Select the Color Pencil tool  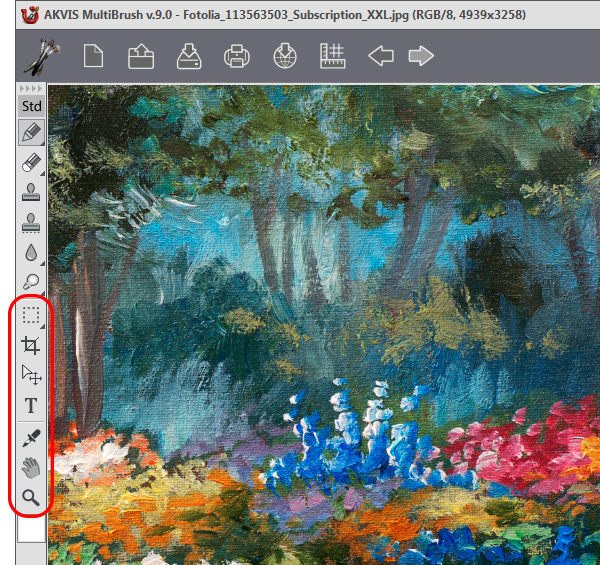31,132
